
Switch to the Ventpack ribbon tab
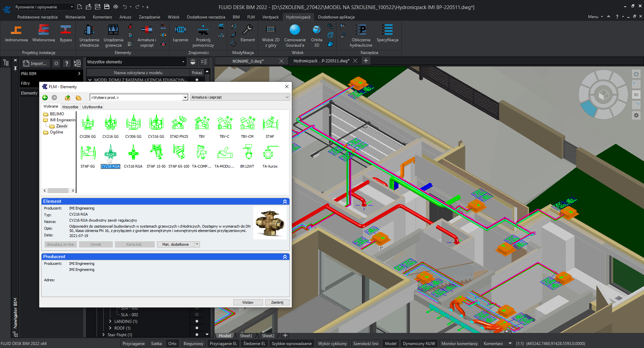coord(270,17)
